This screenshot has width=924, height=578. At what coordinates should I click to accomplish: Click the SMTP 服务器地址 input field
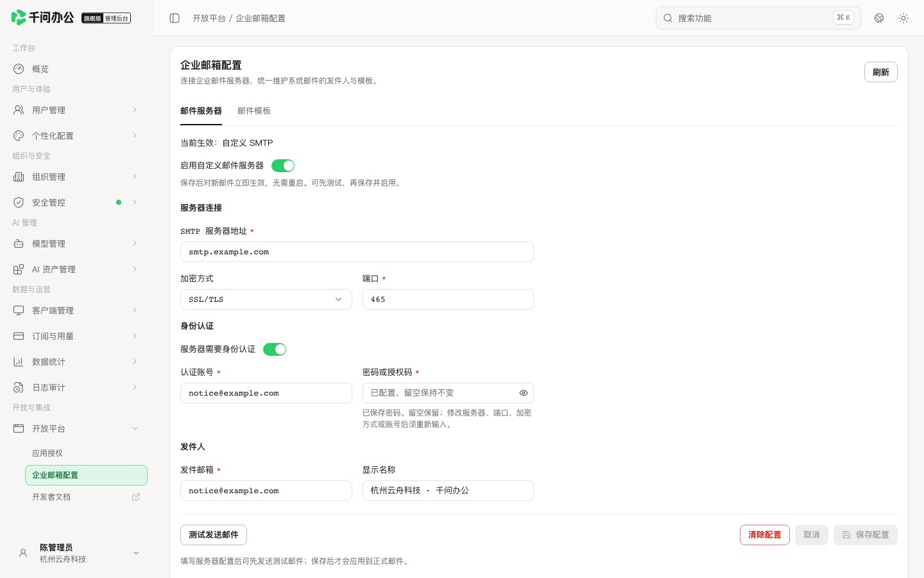(357, 252)
